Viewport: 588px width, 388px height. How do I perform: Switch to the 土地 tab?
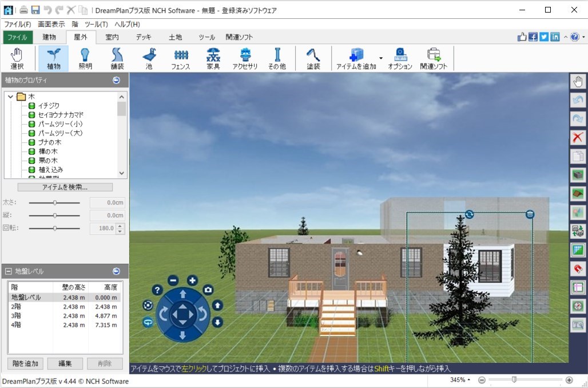tap(175, 37)
